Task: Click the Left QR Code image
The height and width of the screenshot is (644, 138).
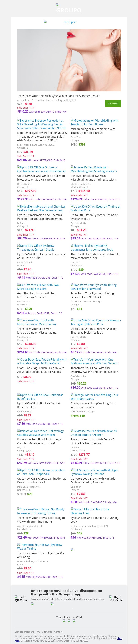Action: 21,598
